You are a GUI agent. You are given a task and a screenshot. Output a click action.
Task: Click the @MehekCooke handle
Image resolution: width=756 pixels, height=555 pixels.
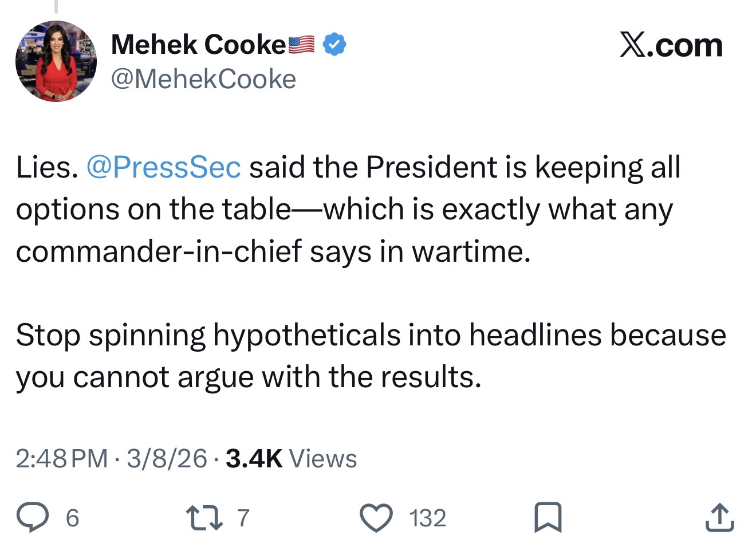[x=203, y=79]
